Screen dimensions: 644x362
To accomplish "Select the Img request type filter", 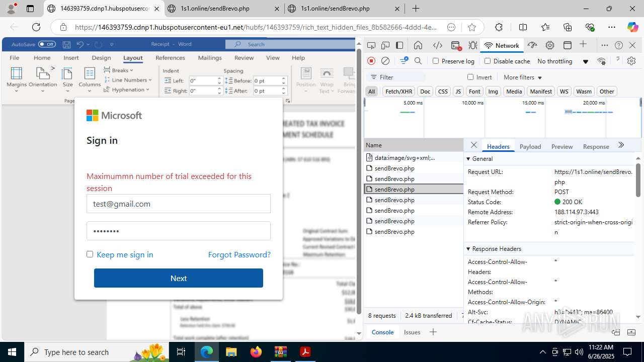I will click(x=493, y=92).
